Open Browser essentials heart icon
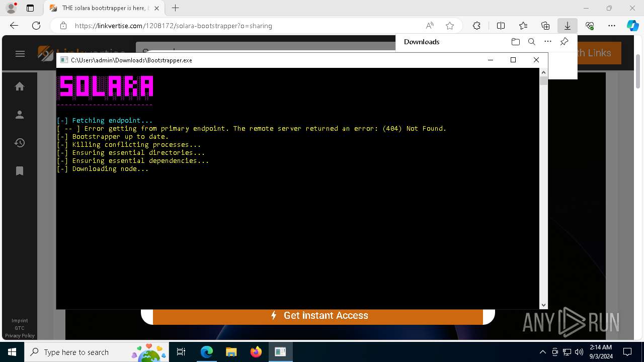Viewport: 644px width, 362px height. (590, 26)
